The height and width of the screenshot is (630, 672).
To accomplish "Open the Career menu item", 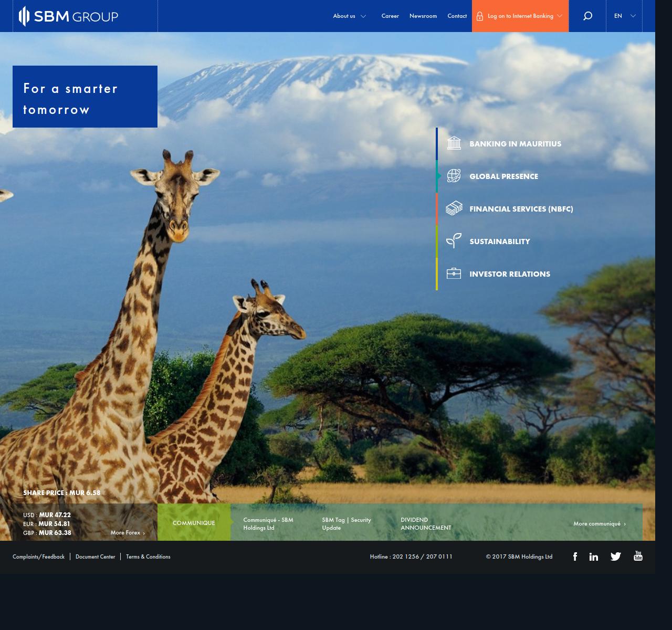I will point(390,16).
